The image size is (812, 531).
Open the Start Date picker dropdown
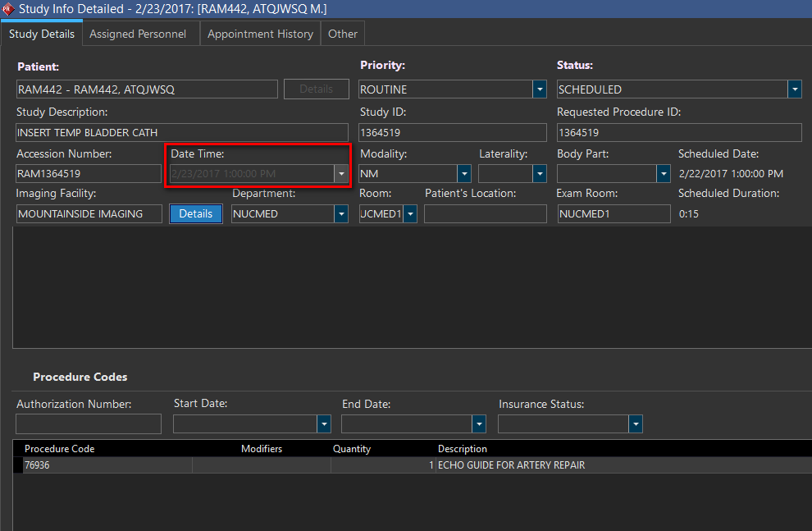click(324, 424)
